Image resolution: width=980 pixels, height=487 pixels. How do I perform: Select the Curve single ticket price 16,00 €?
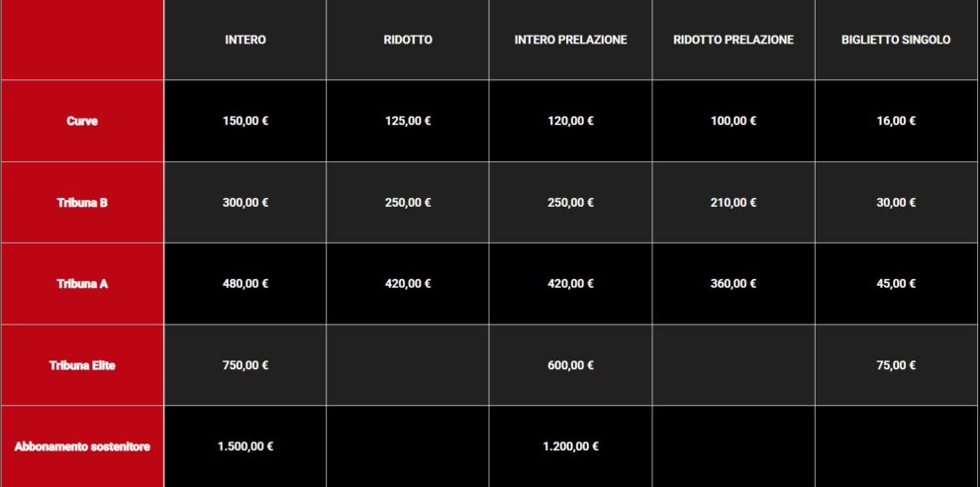[x=896, y=121]
